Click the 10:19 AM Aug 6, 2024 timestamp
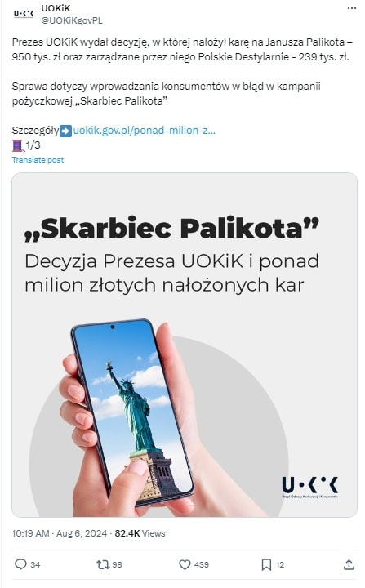The height and width of the screenshot is (588, 365). coord(60,533)
